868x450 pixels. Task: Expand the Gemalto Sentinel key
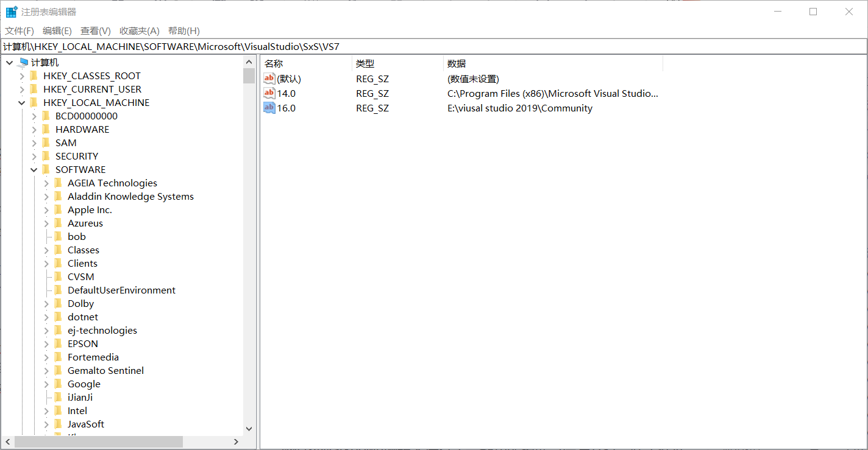[x=46, y=371]
